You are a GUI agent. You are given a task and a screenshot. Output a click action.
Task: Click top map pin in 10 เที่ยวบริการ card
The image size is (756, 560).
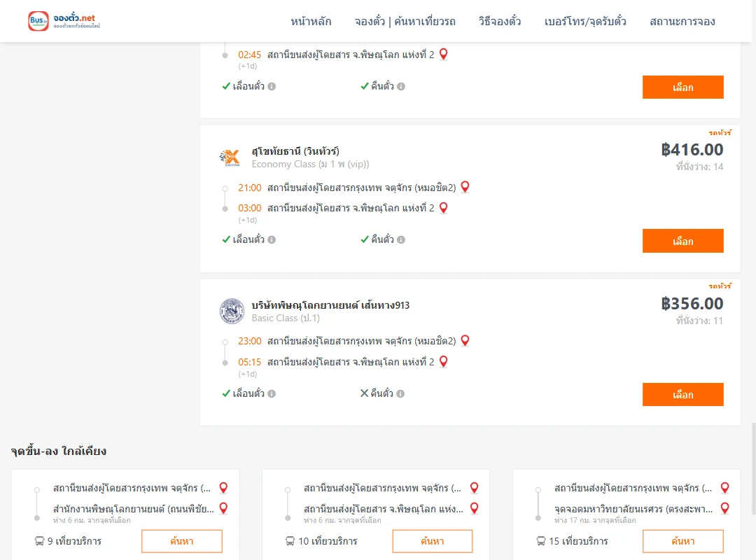(x=475, y=488)
